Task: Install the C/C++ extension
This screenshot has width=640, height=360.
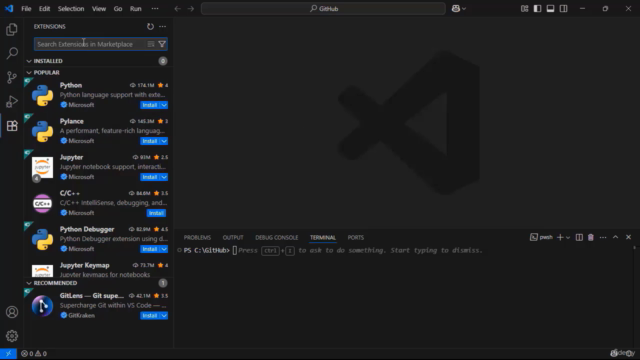Action: point(156,213)
